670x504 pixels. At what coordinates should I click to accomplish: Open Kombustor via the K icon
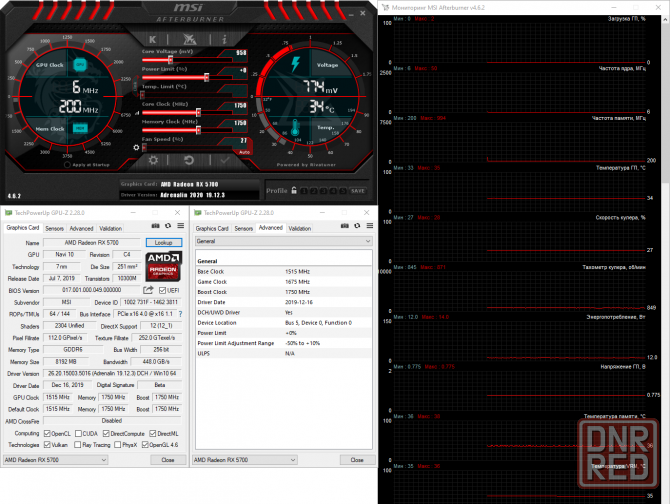coord(153,40)
